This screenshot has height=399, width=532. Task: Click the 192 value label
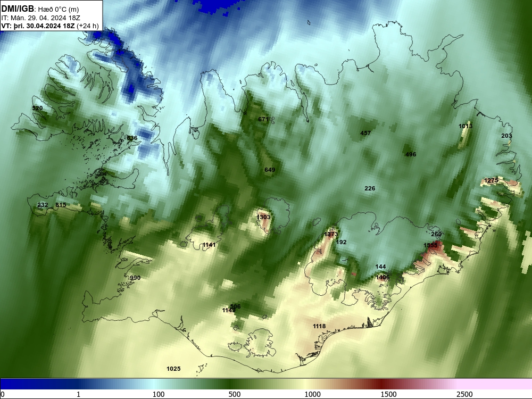tap(342, 242)
